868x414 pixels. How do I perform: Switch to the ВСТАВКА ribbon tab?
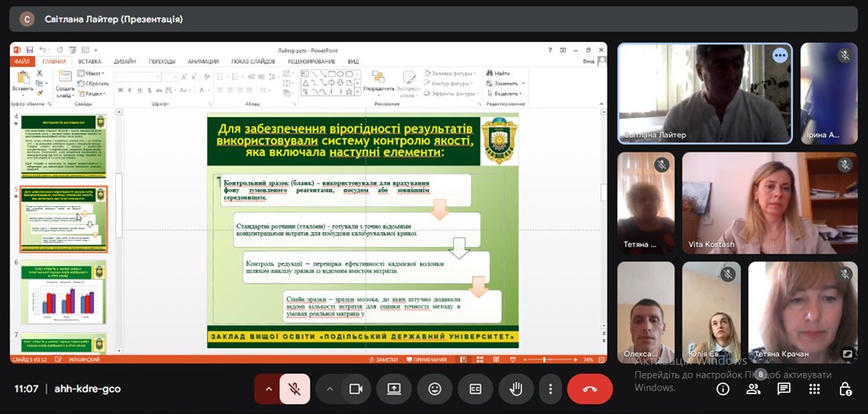tap(89, 62)
